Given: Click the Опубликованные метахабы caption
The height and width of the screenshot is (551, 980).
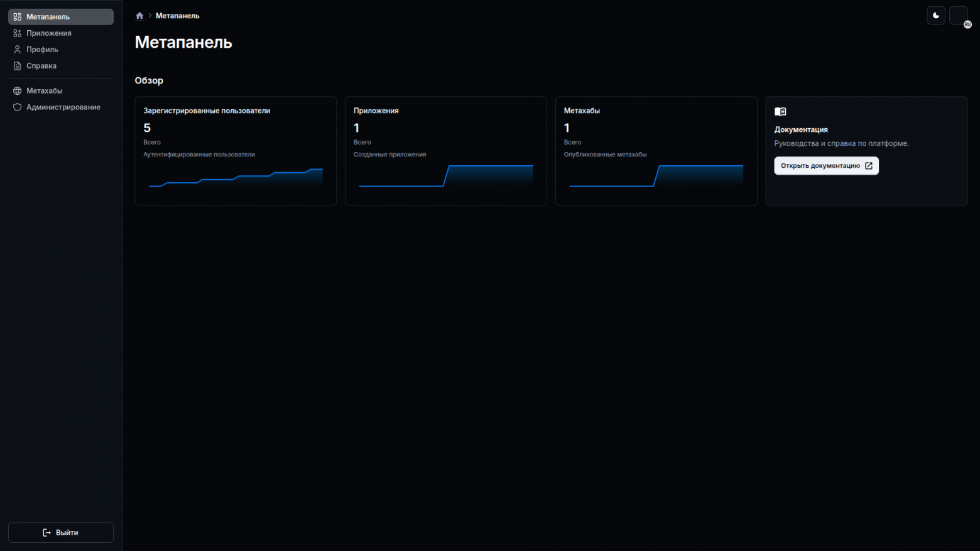Looking at the screenshot, I should [x=605, y=155].
